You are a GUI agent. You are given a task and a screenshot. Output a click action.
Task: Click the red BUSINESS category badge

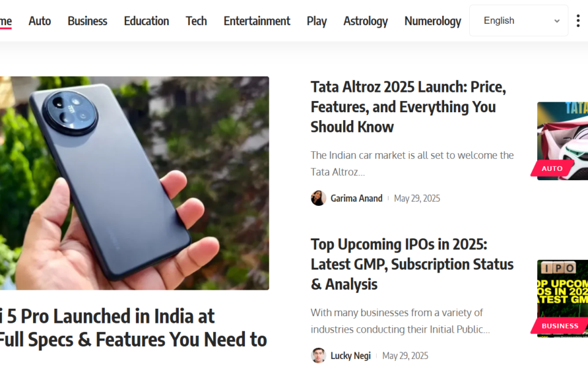pyautogui.click(x=559, y=325)
